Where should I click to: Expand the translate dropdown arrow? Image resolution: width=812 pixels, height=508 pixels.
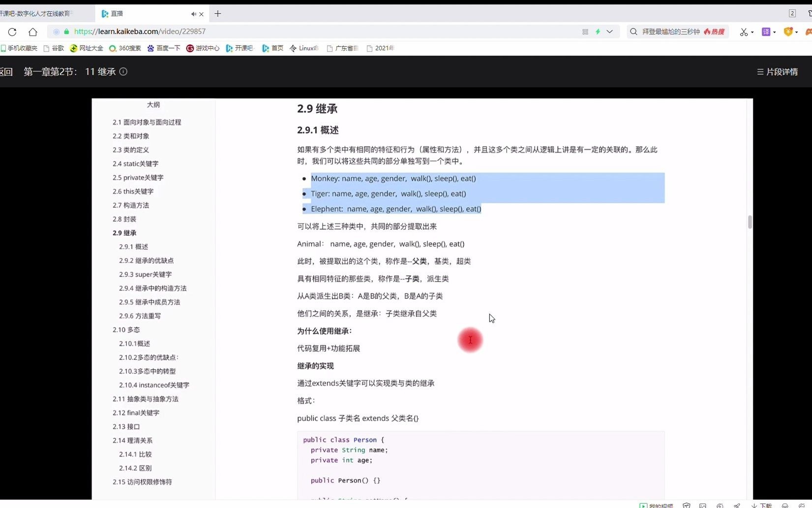pyautogui.click(x=774, y=32)
